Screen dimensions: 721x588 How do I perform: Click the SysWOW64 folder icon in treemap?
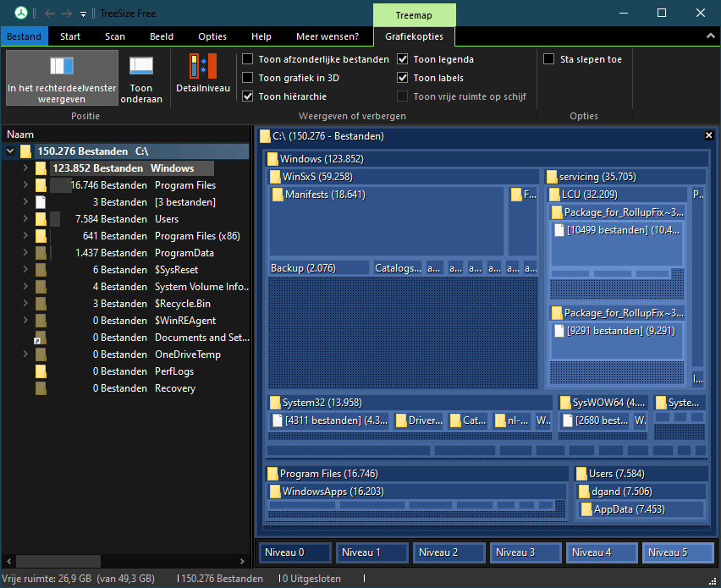tap(565, 404)
